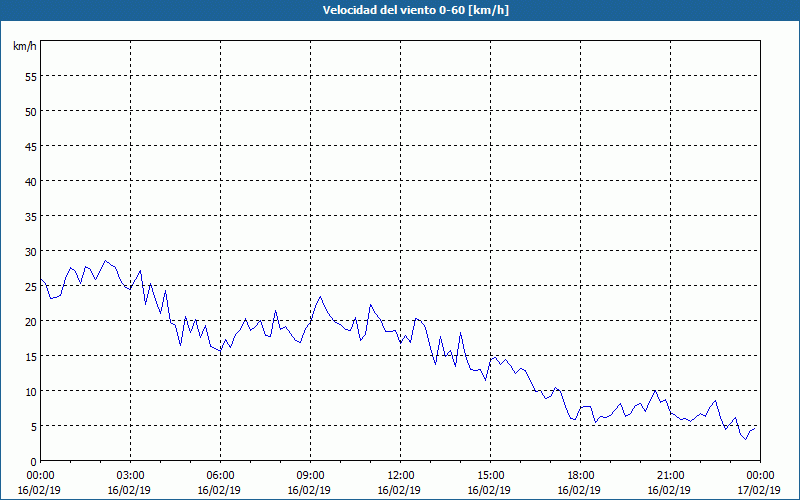The height and width of the screenshot is (500, 800).
Task: Select the "18:00" time axis label
Action: [x=581, y=476]
